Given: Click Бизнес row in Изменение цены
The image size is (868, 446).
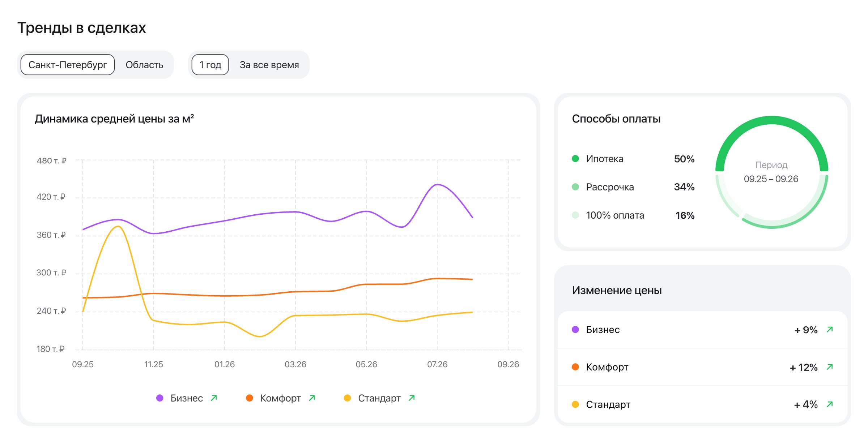Looking at the screenshot, I should (x=702, y=330).
